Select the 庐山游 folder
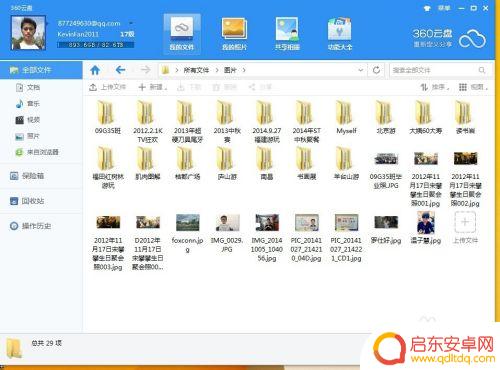 [x=227, y=163]
